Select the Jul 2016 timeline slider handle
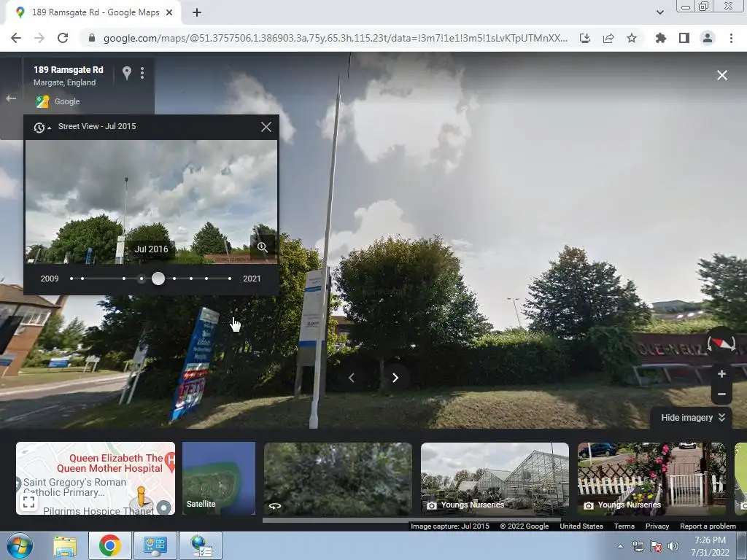 158,279
